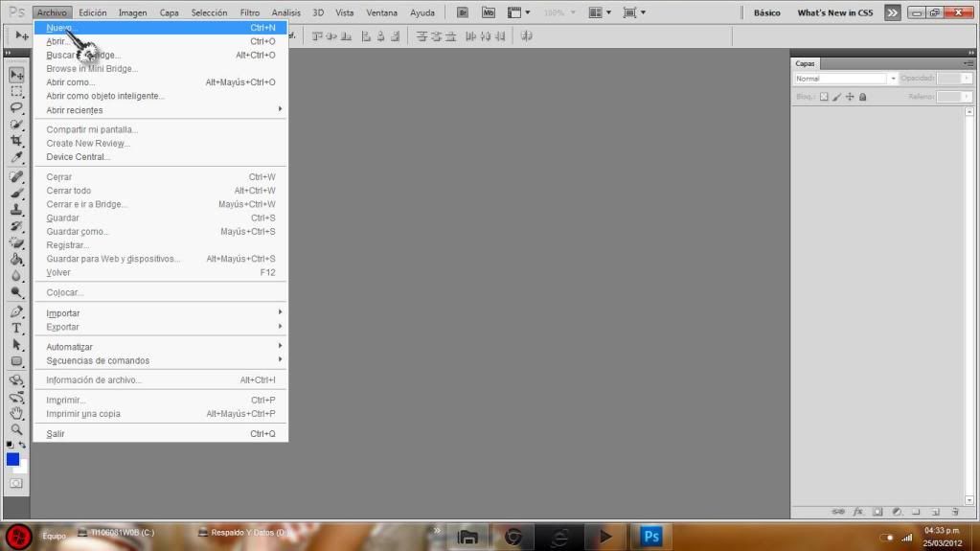Select the Crop tool
Screen dimensions: 980x551
(x=16, y=140)
